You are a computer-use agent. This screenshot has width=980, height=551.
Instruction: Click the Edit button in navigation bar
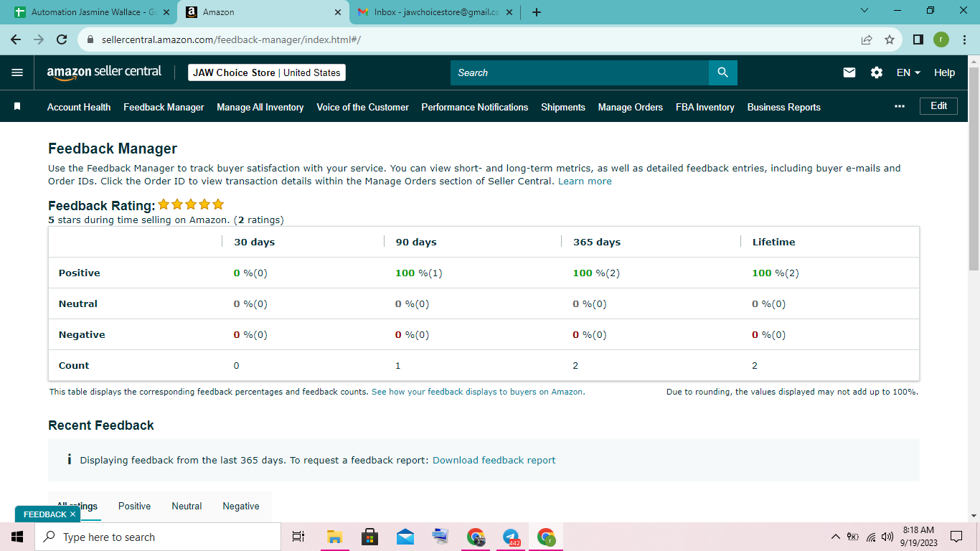tap(938, 105)
